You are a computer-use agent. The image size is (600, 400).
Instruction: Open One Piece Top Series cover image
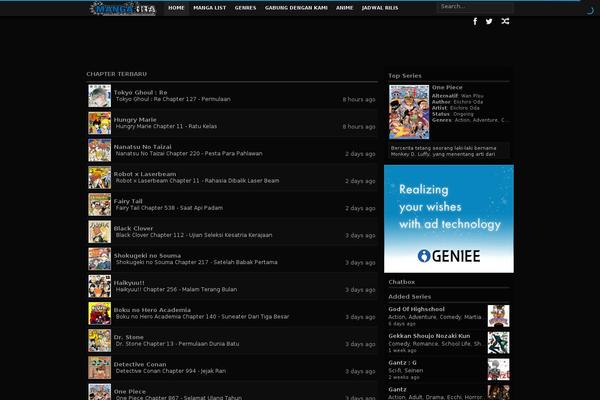point(409,112)
